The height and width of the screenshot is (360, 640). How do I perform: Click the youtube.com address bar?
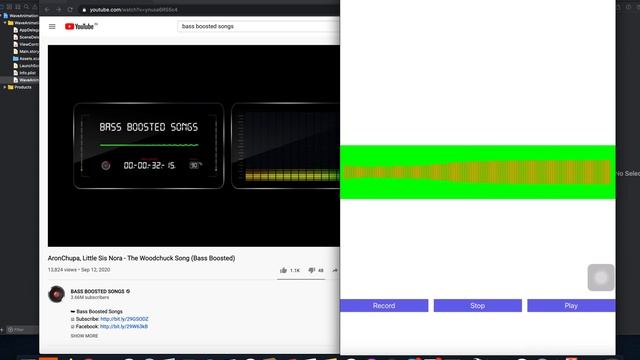coord(133,10)
